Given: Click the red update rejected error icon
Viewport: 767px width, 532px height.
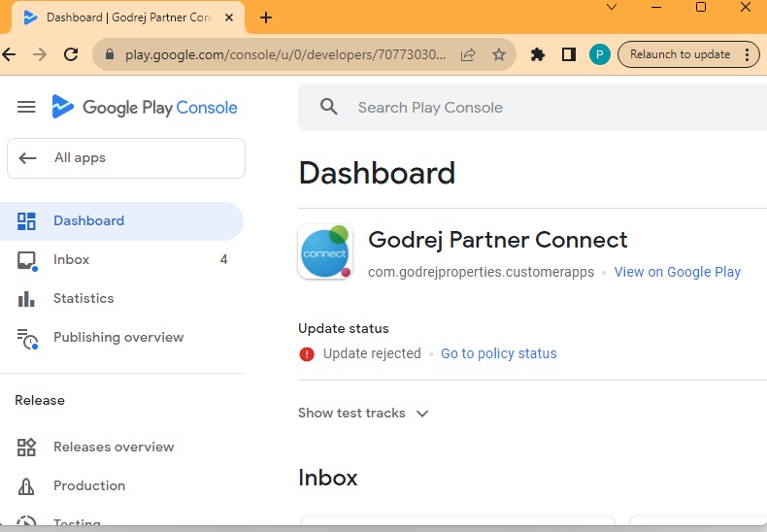Looking at the screenshot, I should click(x=307, y=354).
